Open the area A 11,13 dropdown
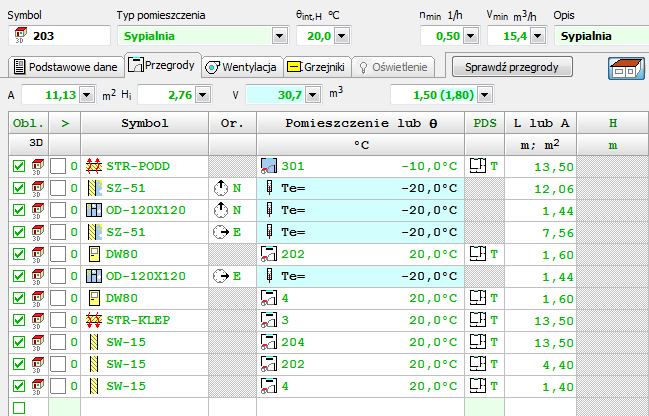This screenshot has width=649, height=416. tap(87, 95)
